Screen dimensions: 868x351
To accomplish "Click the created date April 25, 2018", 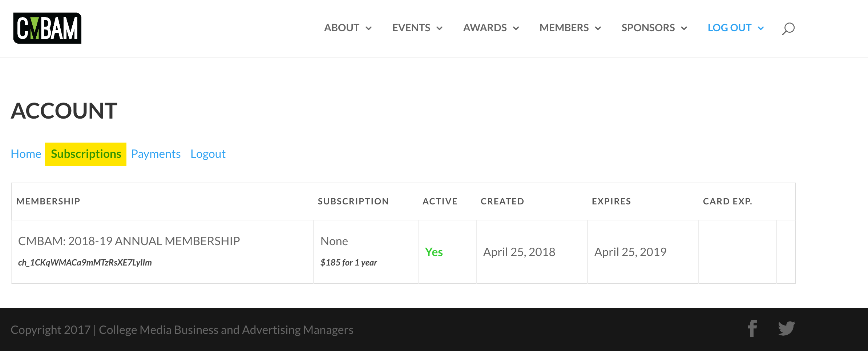I will (519, 252).
